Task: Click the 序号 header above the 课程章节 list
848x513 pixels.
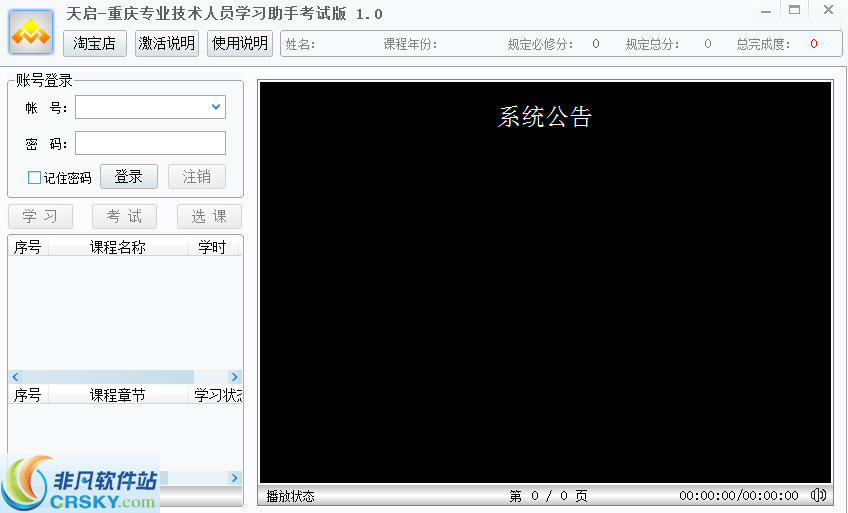Action: click(x=28, y=395)
